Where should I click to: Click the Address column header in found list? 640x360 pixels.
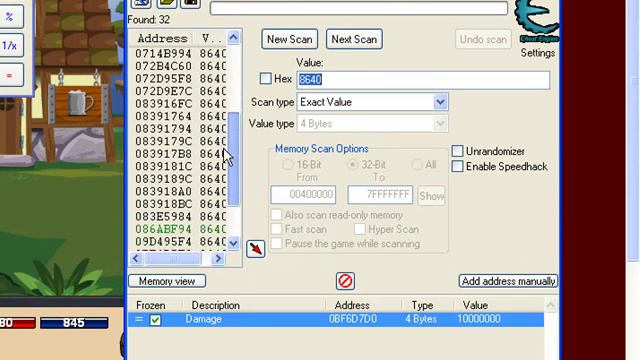[x=162, y=38]
